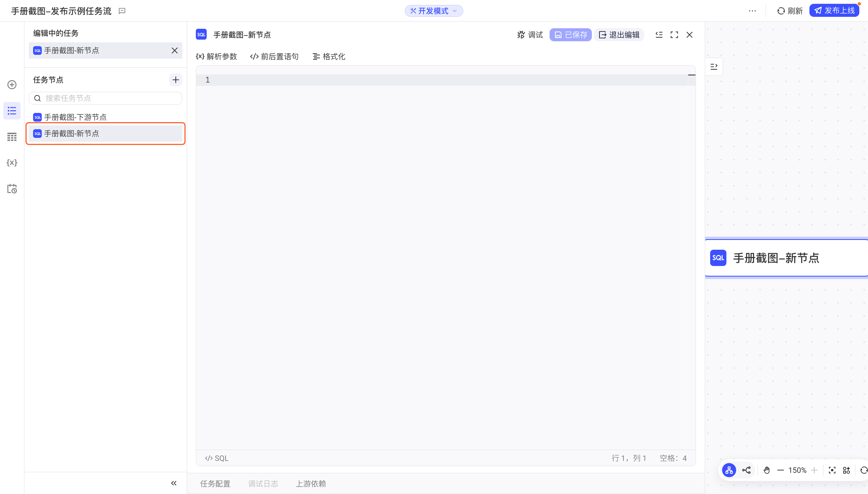Collapse the left panel with double chevron

(x=174, y=483)
